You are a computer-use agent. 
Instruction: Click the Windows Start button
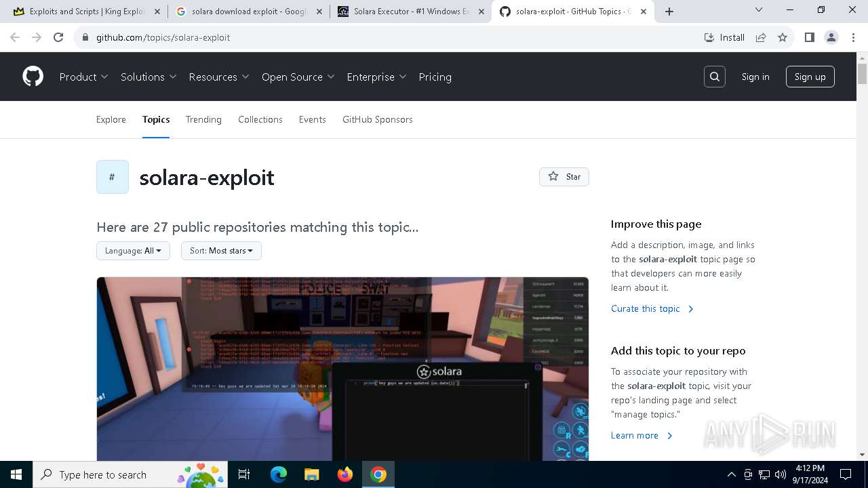[x=16, y=474]
